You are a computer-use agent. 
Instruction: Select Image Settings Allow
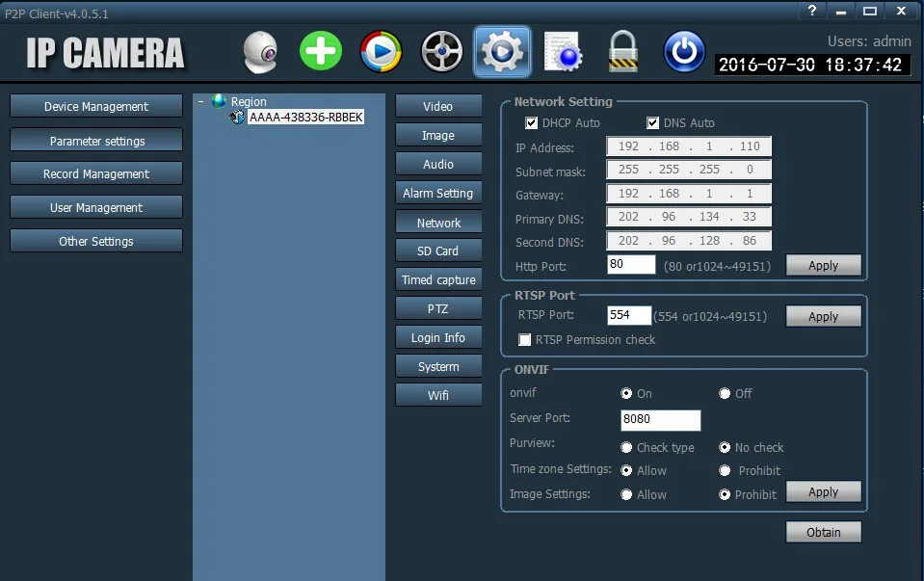click(x=626, y=495)
